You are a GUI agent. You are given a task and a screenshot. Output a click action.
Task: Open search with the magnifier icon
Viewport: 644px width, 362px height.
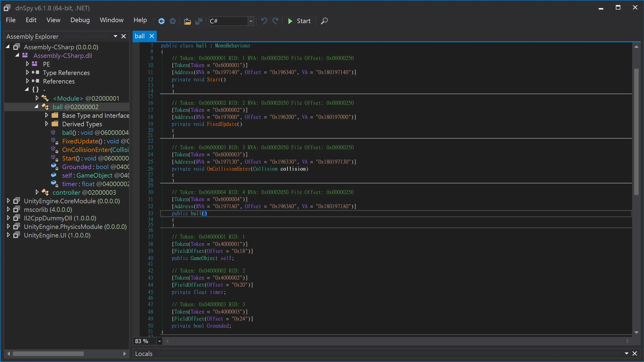(324, 21)
